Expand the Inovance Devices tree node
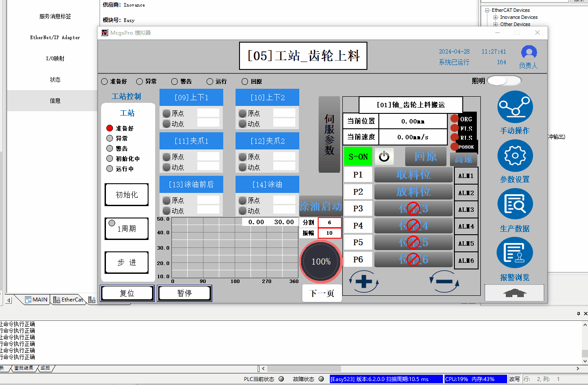The width and height of the screenshot is (588, 385). pos(495,17)
